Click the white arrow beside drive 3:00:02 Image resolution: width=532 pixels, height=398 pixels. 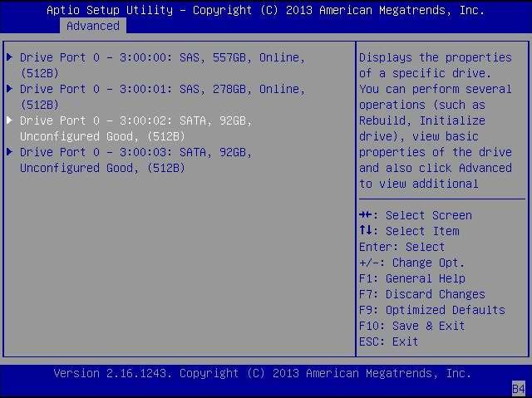click(x=10, y=120)
